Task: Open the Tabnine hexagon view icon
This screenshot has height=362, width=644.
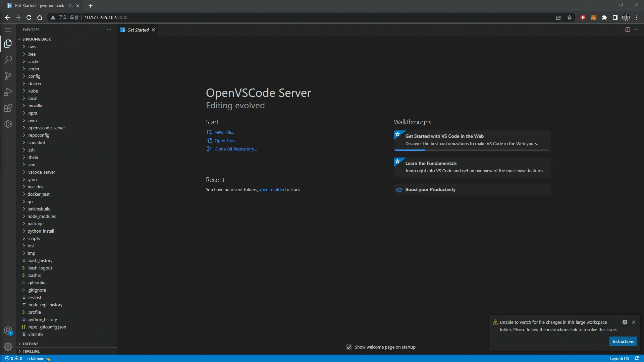Action: click(x=8, y=124)
